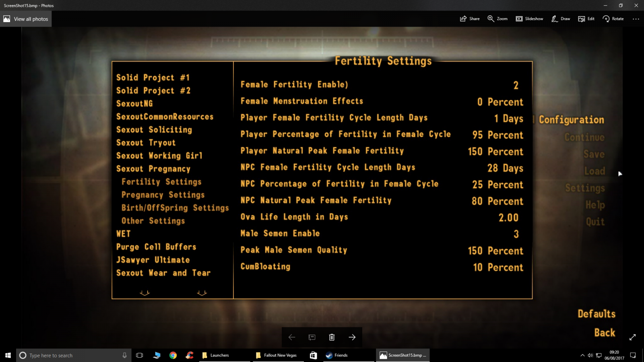The height and width of the screenshot is (362, 644).
Task: Click the 'Back' text in the screenshot
Action: pyautogui.click(x=605, y=333)
